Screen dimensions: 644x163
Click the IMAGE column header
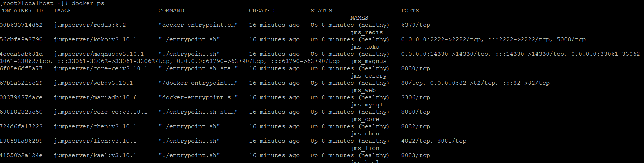(x=63, y=11)
